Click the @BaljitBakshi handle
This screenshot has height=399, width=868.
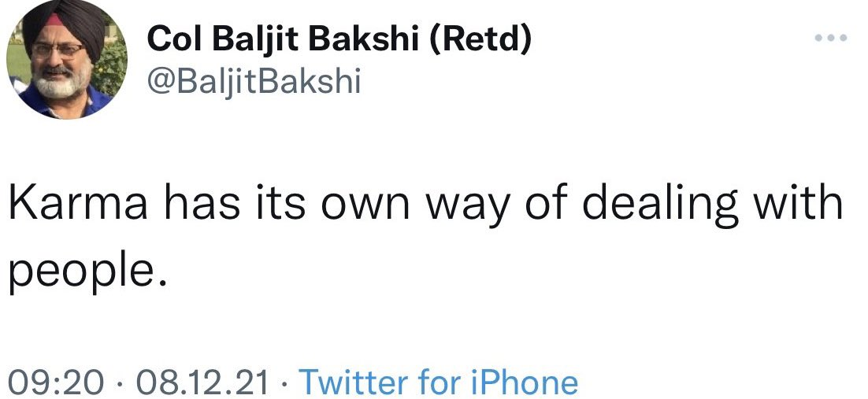pyautogui.click(x=254, y=80)
